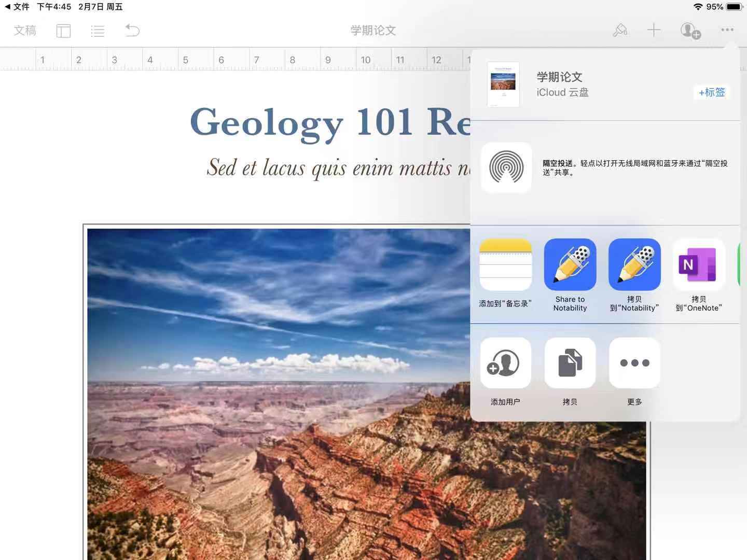Screen dimensions: 747x560
Task: Tap 添加用户 add people action
Action: (506, 363)
